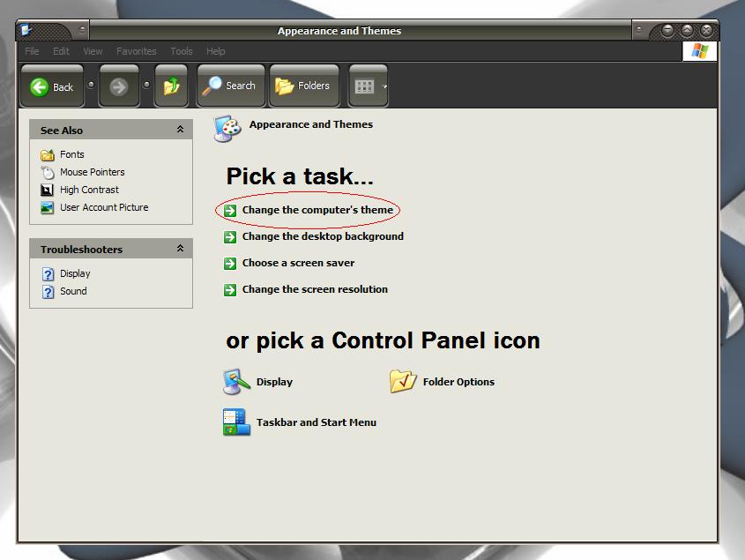Click the window system menu icon
The image size is (745, 560).
point(26,30)
